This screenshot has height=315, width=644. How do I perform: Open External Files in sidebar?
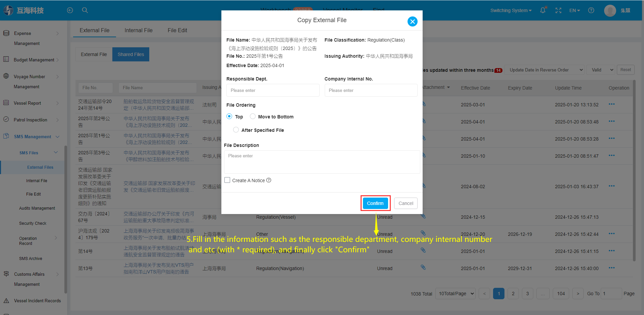point(40,167)
